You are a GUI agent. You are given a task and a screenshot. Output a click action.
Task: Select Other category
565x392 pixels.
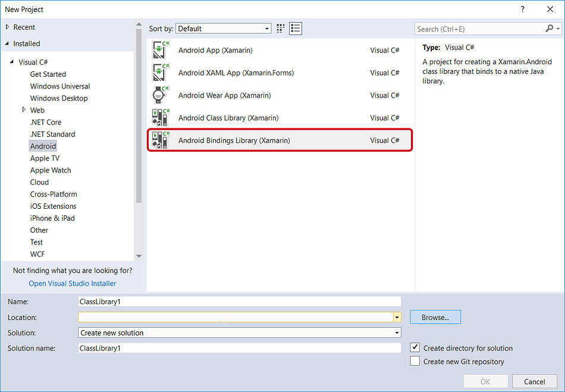point(39,230)
